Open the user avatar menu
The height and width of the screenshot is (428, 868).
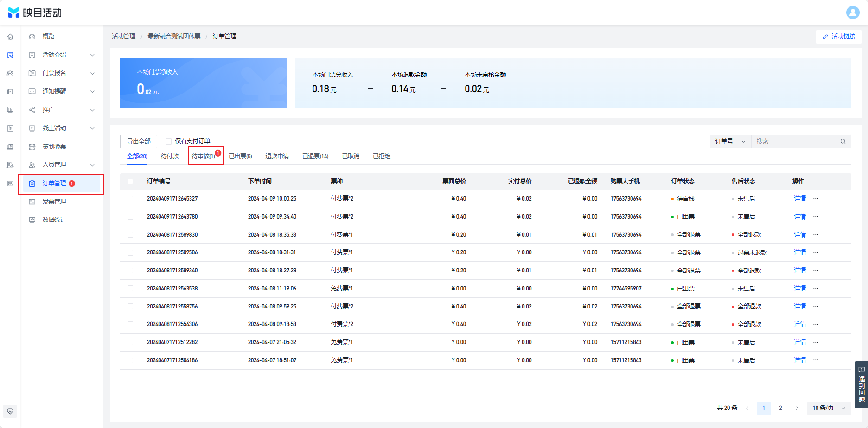point(853,13)
